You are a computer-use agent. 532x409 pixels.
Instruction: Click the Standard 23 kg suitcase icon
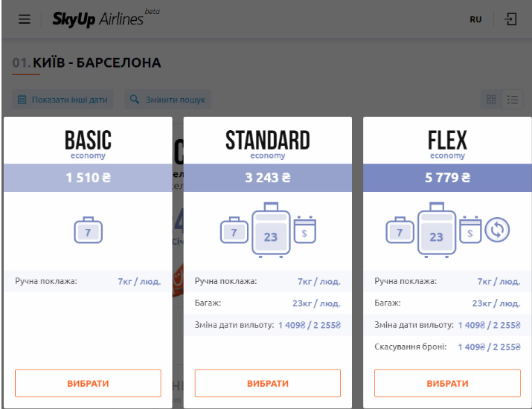[x=270, y=231]
